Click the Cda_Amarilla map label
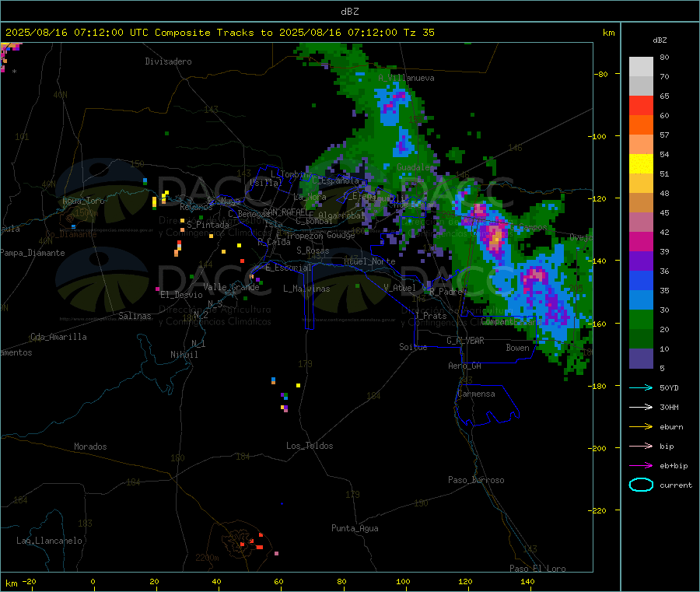Screen dimensions: 700x592 coord(58,337)
